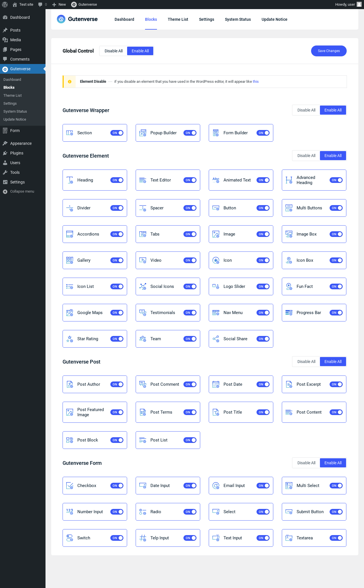Viewport: 364px width, 588px height.
Task: Click the Heading block icon
Action: pyautogui.click(x=70, y=180)
